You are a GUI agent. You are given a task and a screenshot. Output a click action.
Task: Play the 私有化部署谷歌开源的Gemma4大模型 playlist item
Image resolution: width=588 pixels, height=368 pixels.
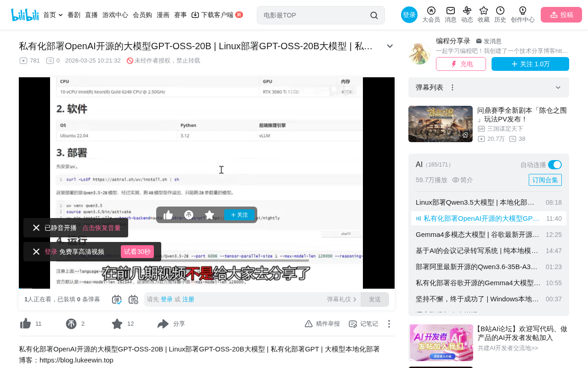pyautogui.click(x=489, y=283)
